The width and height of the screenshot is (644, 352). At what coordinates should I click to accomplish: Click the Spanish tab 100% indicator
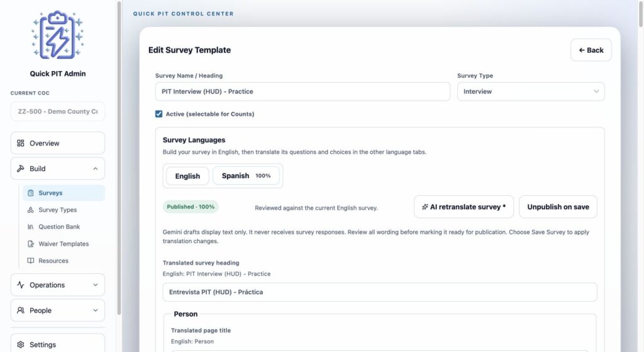coord(263,176)
